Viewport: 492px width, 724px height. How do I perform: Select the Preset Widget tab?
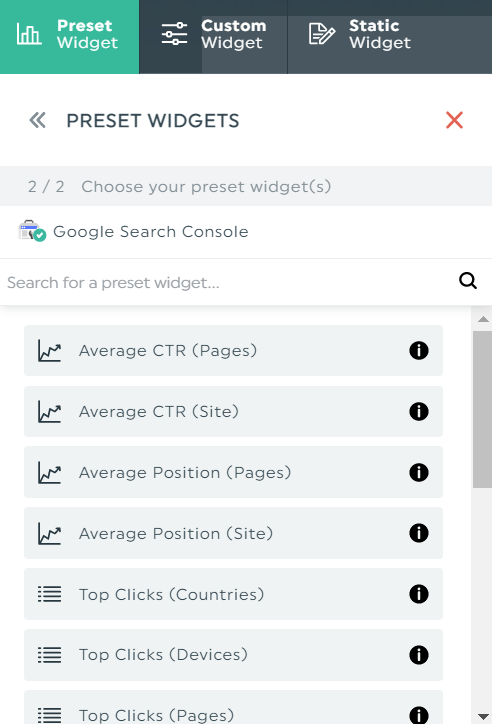click(69, 37)
